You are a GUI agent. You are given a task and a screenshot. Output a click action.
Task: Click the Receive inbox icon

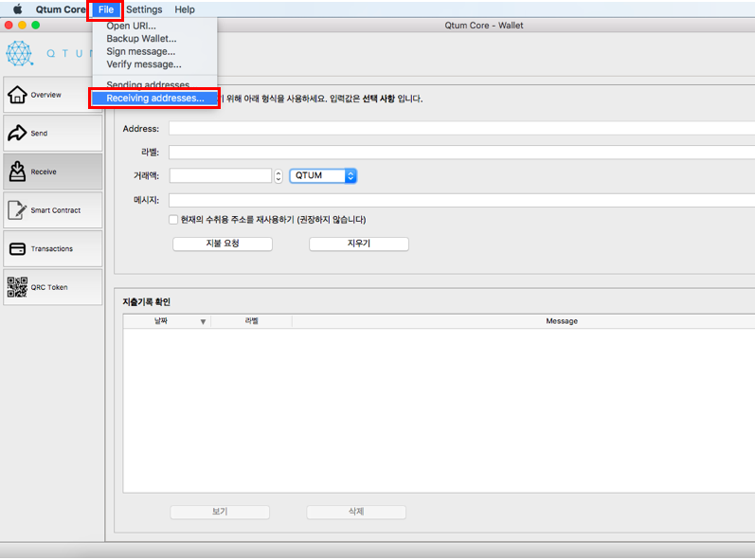(x=17, y=172)
